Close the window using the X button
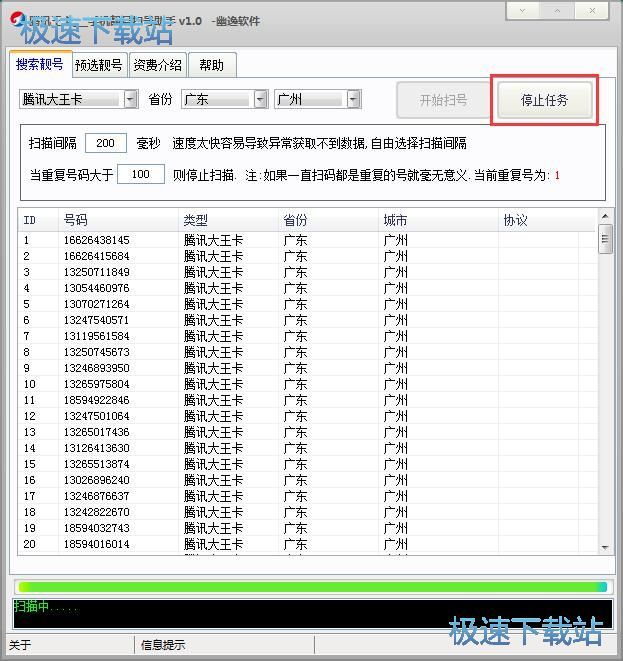The height and width of the screenshot is (661, 623). [x=592, y=11]
